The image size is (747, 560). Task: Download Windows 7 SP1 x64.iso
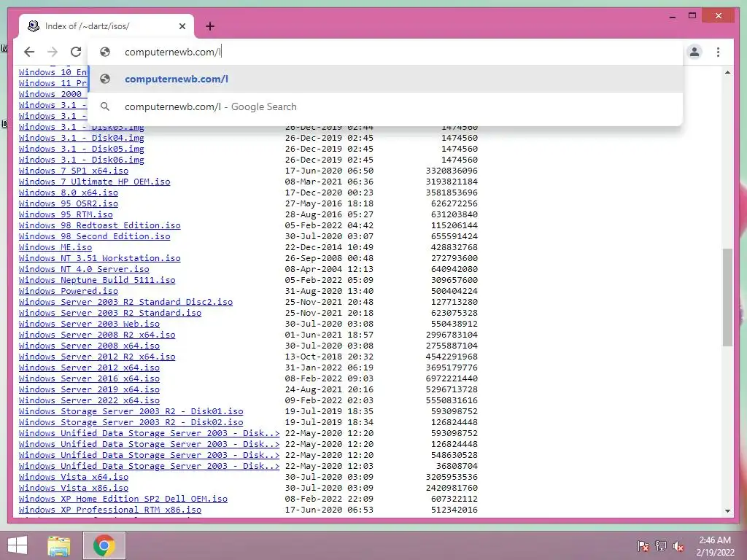click(x=74, y=171)
